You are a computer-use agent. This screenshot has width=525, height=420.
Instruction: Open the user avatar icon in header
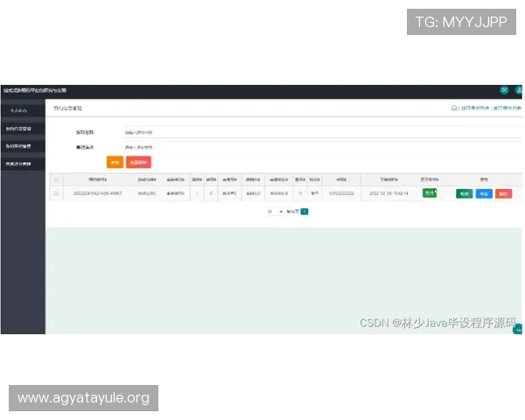pyautogui.click(x=520, y=90)
